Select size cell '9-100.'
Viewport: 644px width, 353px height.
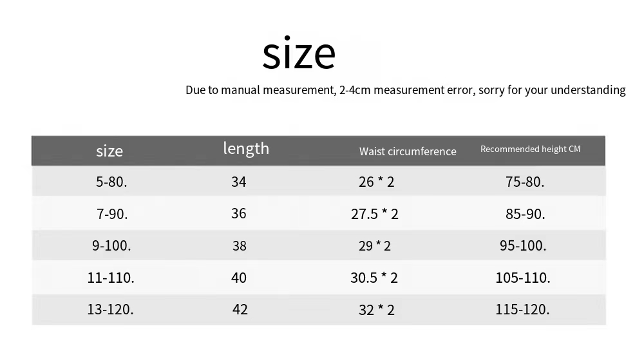111,245
